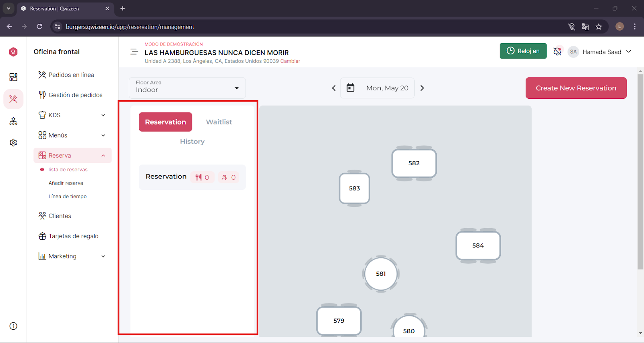The width and height of the screenshot is (644, 343).
Task: Click the page vertical scrollbar
Action: [640, 171]
